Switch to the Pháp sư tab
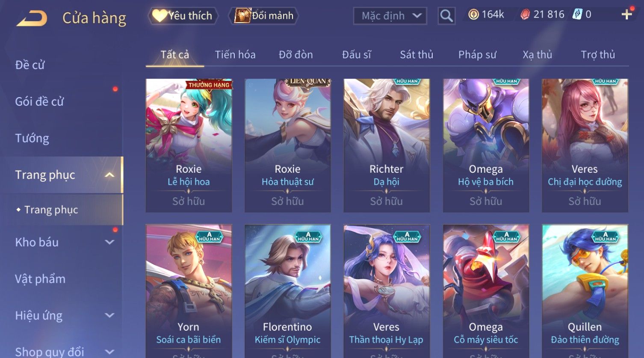The width and height of the screenshot is (644, 358). (477, 55)
